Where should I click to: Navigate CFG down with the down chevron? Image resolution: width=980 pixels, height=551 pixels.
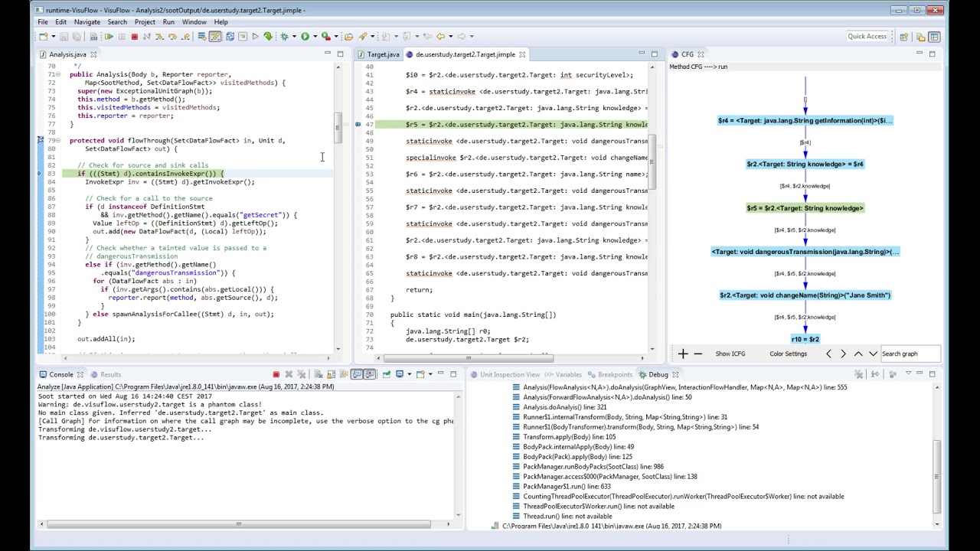873,354
